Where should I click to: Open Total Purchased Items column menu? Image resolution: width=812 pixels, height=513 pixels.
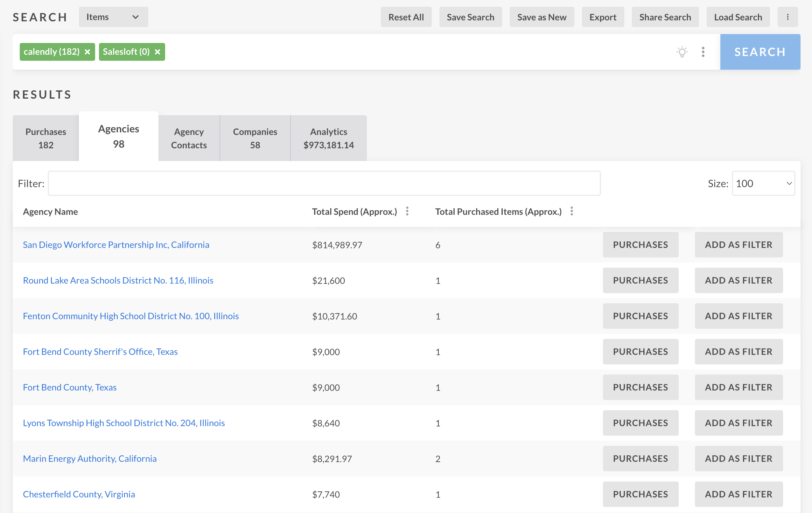(571, 212)
